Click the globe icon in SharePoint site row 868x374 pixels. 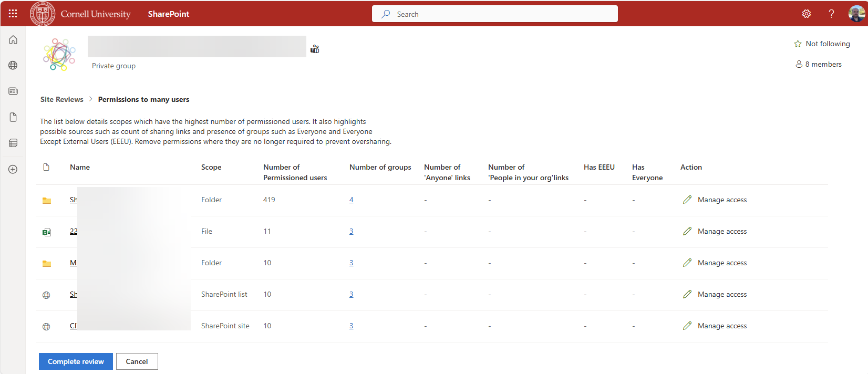(x=46, y=326)
